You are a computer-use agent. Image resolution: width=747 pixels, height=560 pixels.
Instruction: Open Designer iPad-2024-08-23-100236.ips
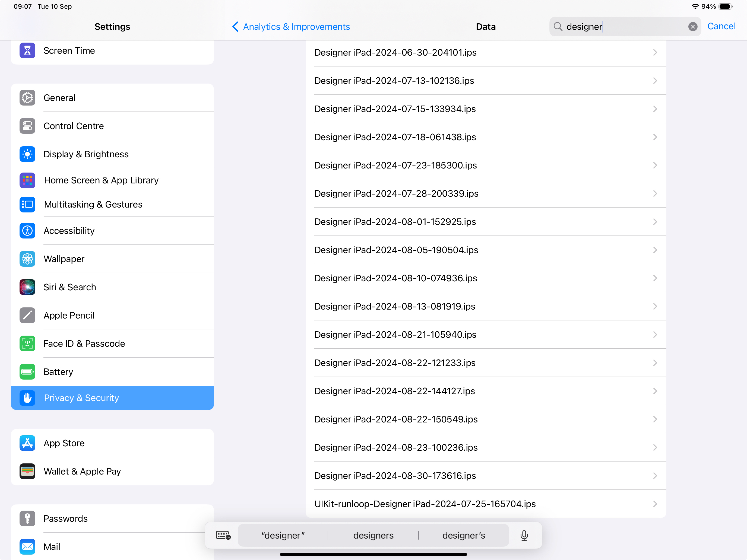[486, 448]
